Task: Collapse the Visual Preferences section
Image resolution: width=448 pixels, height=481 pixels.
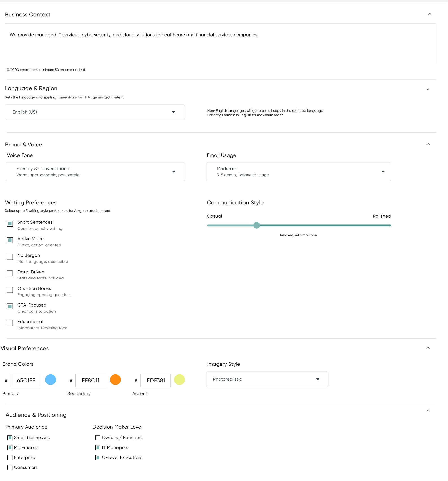Action: (428, 348)
